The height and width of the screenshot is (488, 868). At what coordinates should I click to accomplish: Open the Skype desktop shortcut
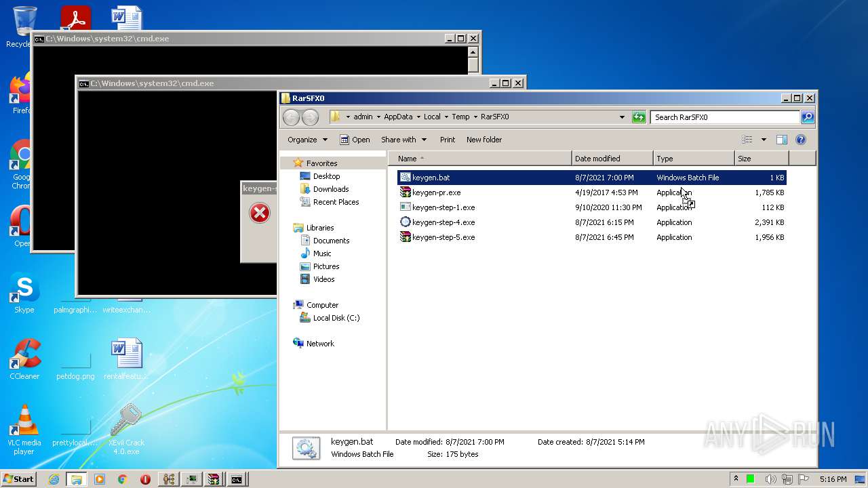click(x=24, y=293)
